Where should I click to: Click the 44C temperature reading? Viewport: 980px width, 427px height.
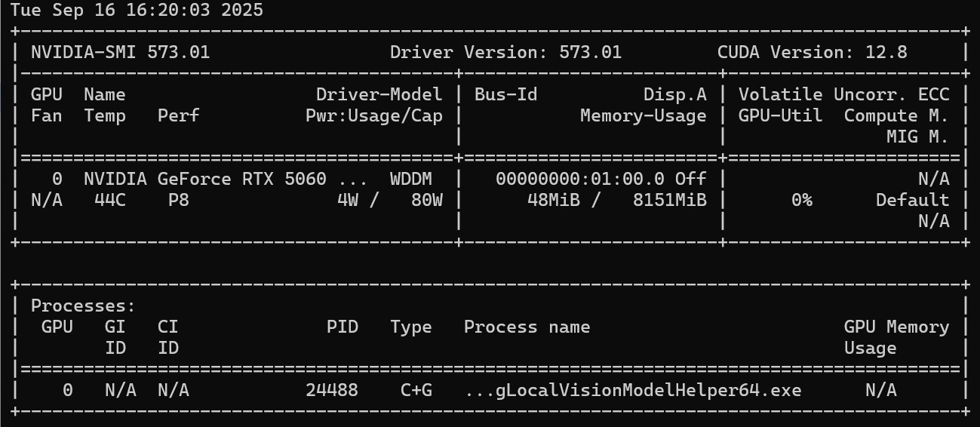tap(109, 200)
